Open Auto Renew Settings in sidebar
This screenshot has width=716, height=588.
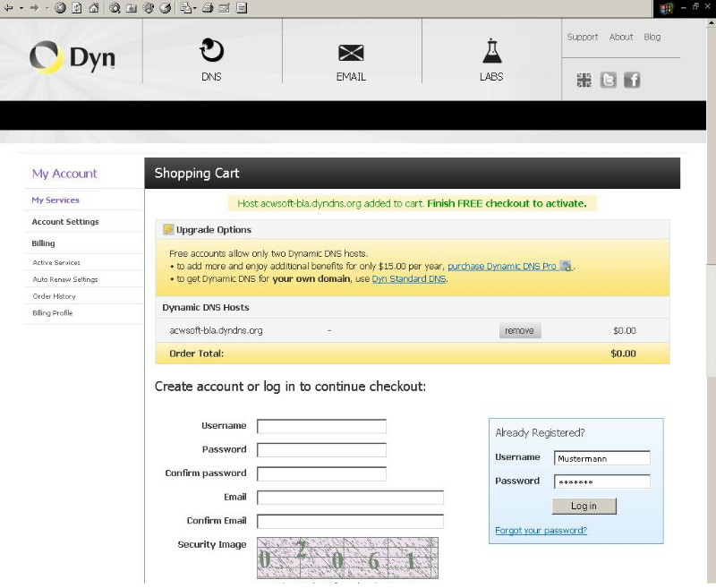point(65,279)
